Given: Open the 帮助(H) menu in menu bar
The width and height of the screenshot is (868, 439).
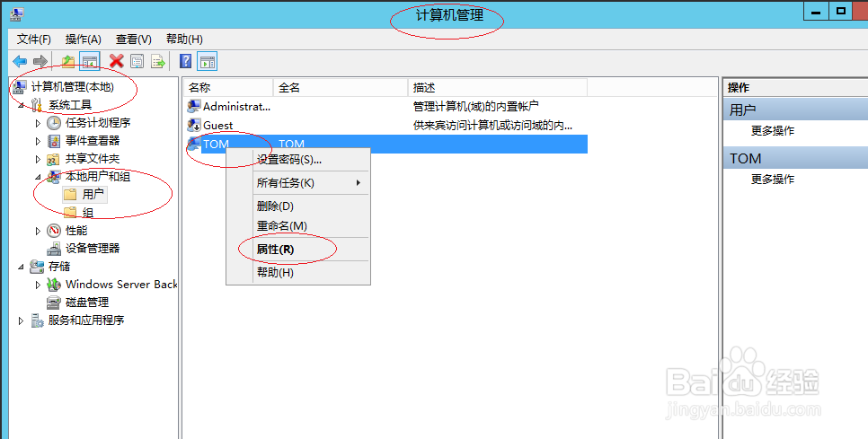Looking at the screenshot, I should (x=184, y=40).
